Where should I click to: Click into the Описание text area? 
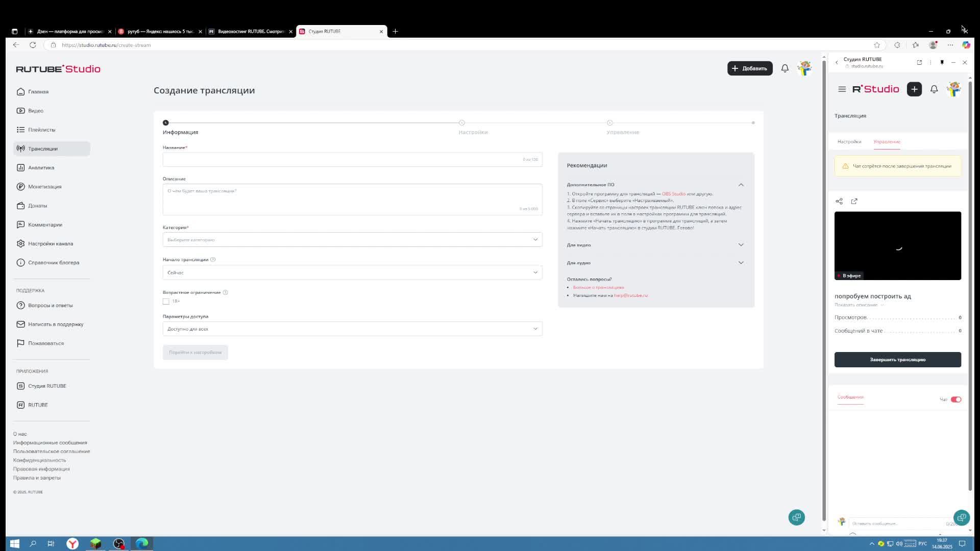click(353, 199)
